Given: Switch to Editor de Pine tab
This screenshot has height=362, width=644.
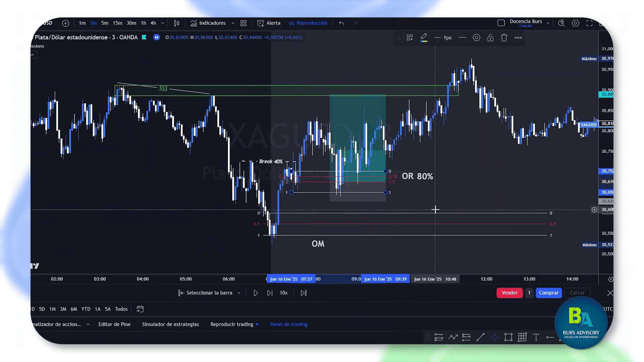Looking at the screenshot, I should (114, 324).
